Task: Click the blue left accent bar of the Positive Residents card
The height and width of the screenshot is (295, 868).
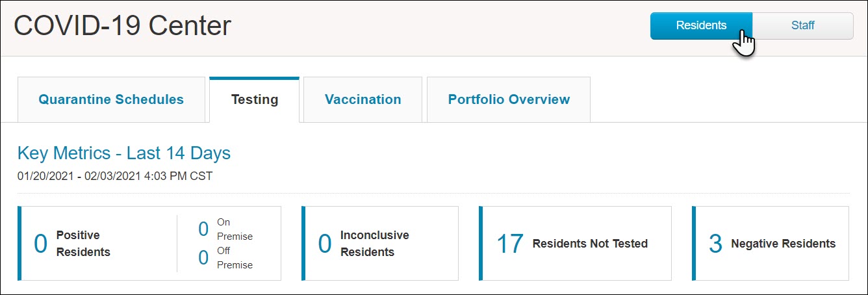Action: tap(19, 243)
